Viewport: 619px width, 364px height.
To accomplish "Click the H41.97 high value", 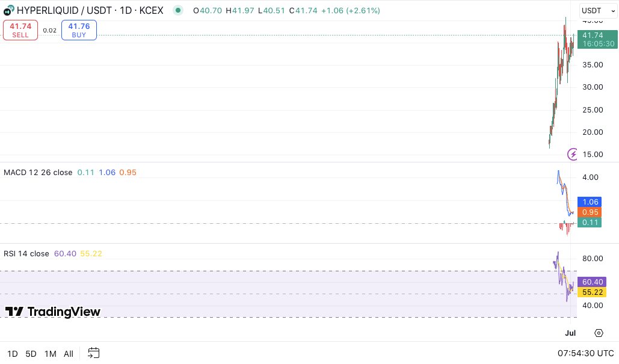I will click(239, 11).
